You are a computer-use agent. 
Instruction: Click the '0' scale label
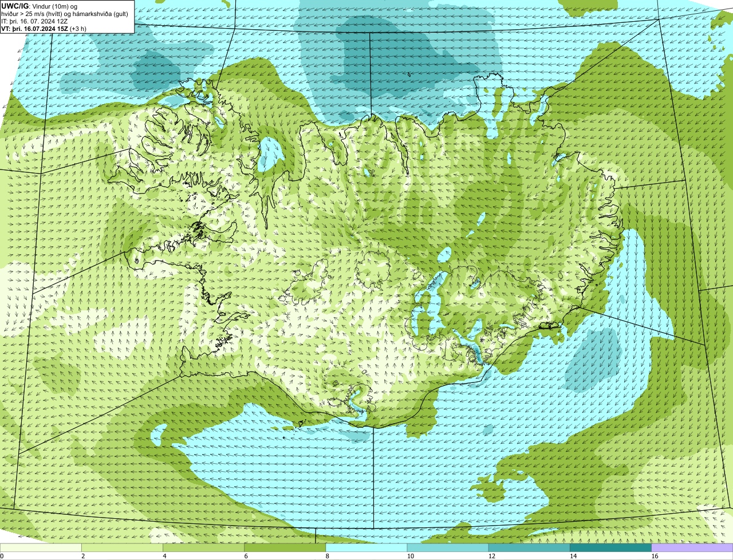pos(2,556)
